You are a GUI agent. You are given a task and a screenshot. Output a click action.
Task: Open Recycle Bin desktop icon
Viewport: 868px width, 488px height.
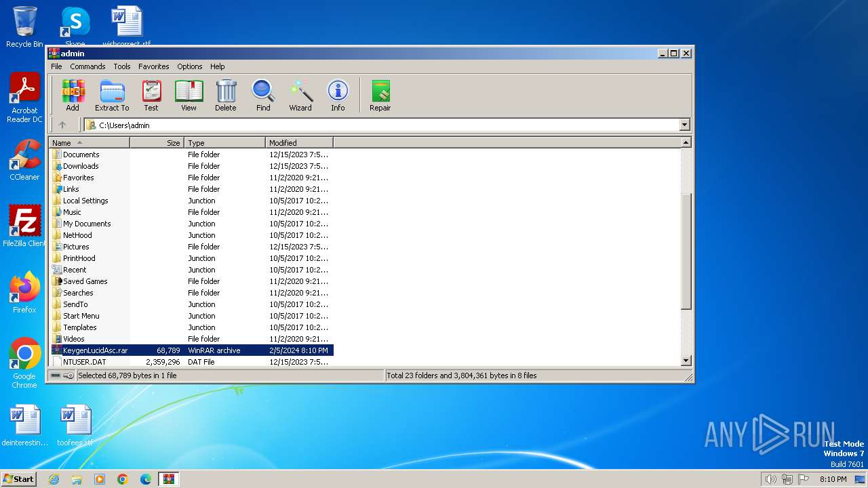tap(24, 27)
